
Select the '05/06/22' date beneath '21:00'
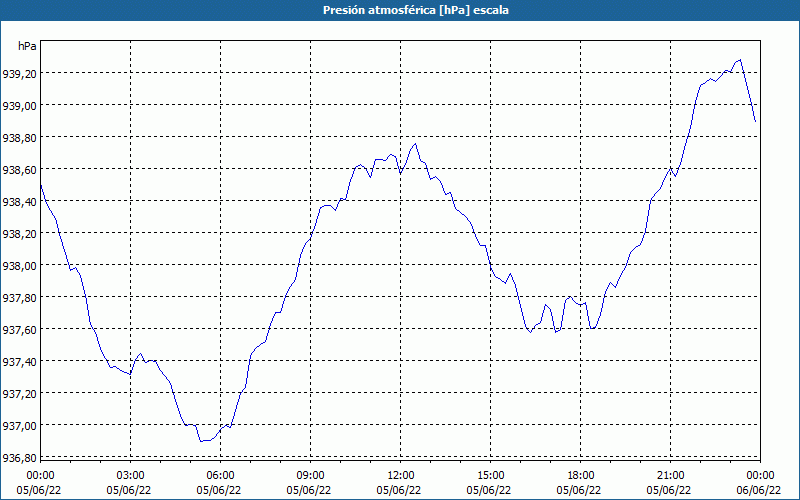[669, 490]
